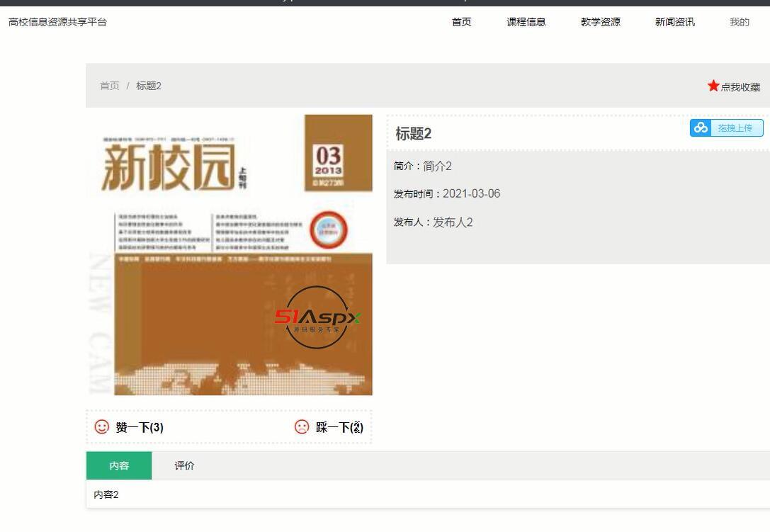Click 标题2 breadcrumb entry
This screenshot has height=532, width=770.
(x=149, y=86)
